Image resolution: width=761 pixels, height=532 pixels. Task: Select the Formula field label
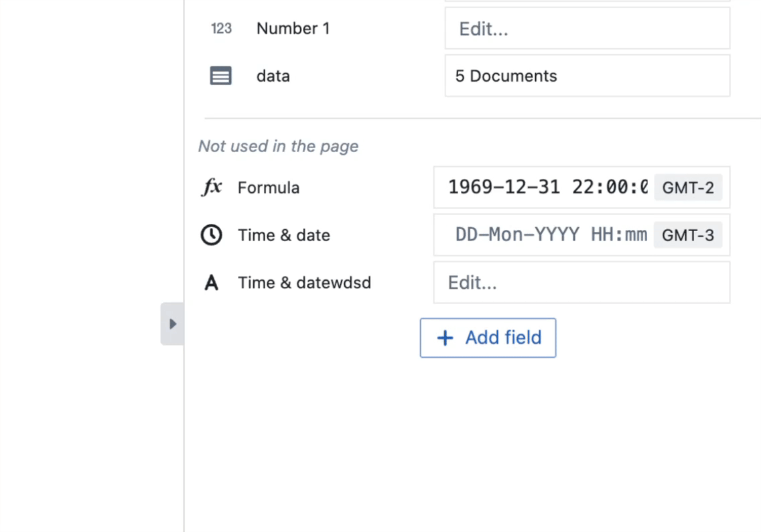pos(268,188)
